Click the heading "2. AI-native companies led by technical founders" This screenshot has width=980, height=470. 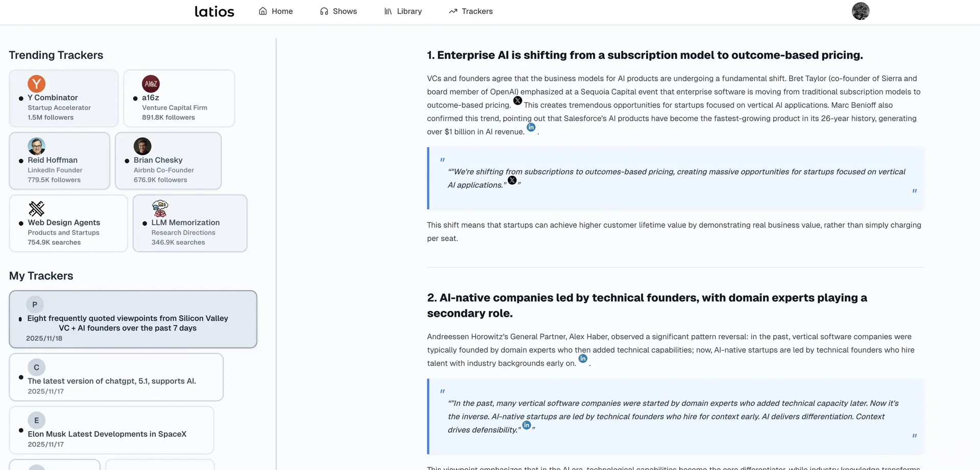pos(647,306)
